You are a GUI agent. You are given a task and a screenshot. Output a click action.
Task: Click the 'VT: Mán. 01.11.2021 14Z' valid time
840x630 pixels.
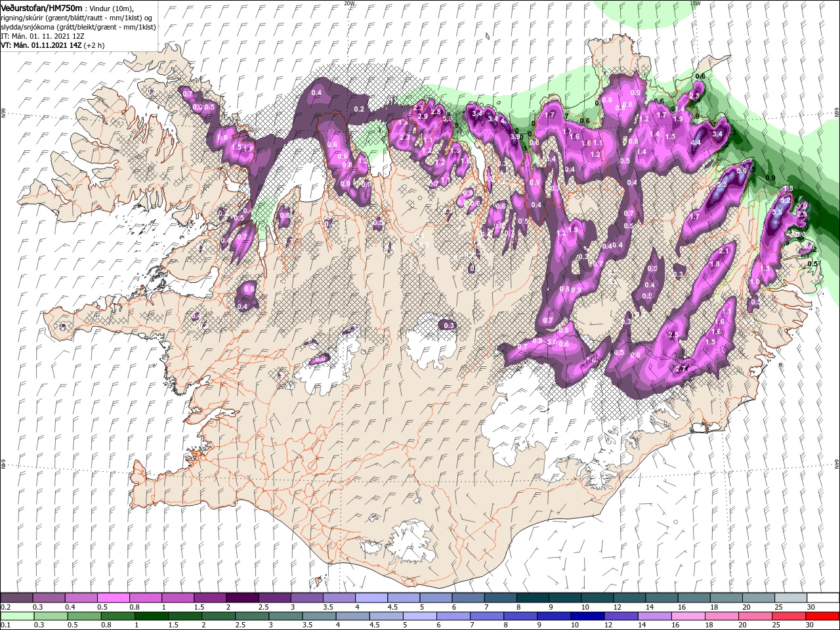pyautogui.click(x=41, y=45)
